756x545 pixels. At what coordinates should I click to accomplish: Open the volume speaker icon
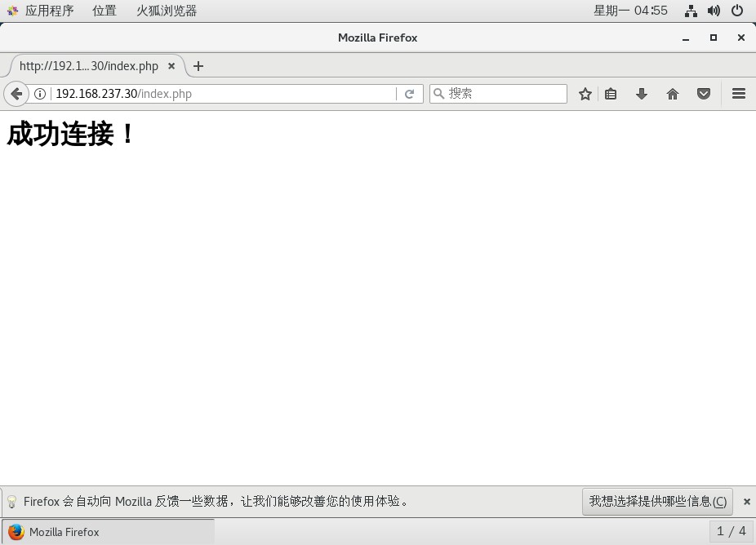(714, 11)
